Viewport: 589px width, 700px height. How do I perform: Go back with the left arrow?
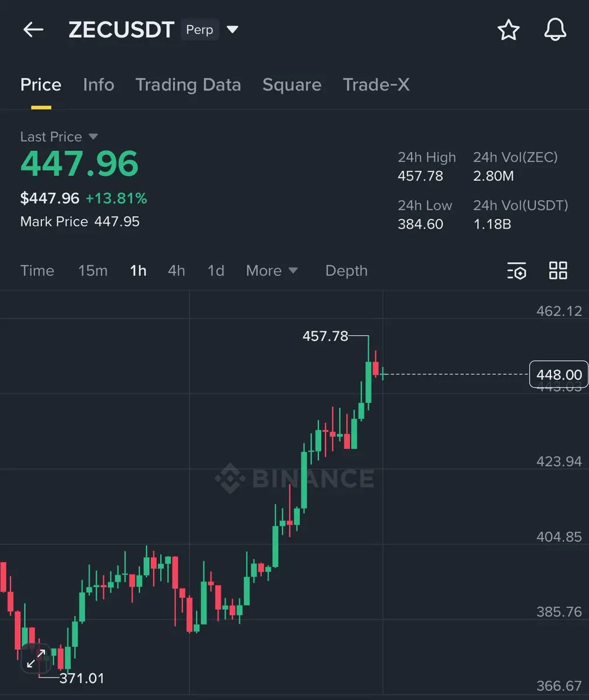(33, 30)
